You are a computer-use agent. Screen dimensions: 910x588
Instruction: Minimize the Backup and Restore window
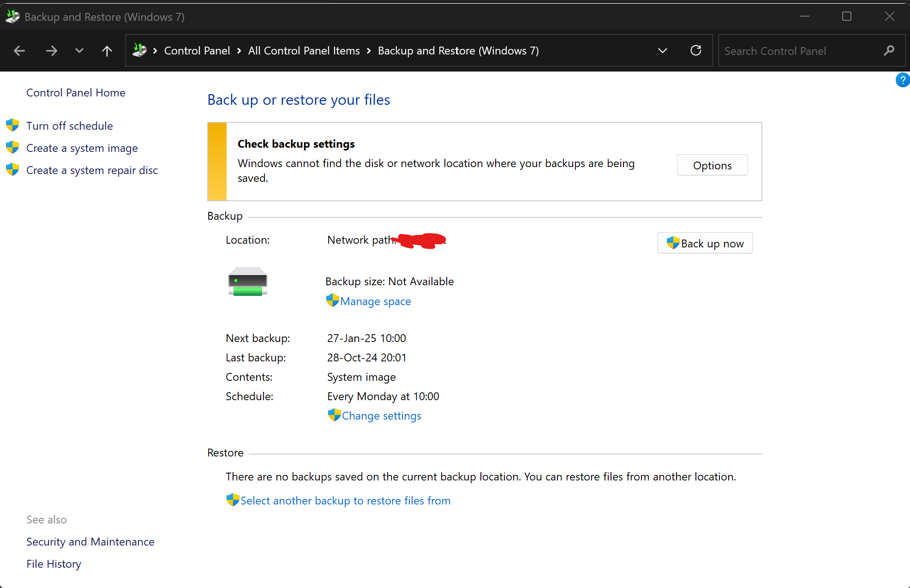click(804, 17)
